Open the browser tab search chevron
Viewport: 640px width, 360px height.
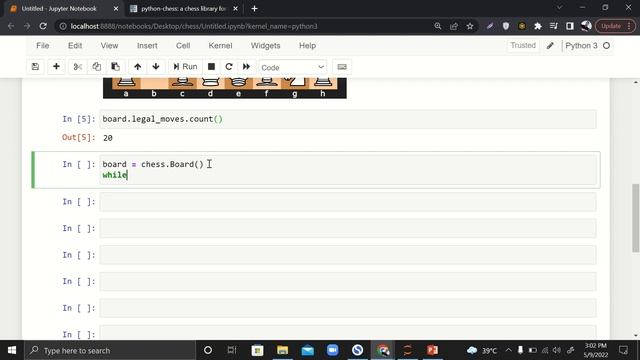(560, 7)
